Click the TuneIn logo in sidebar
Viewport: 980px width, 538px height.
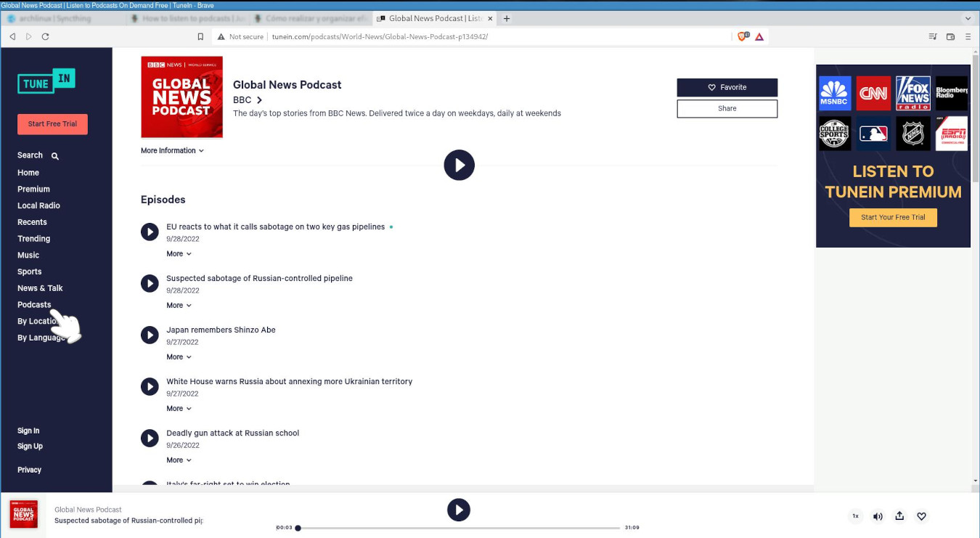click(x=46, y=81)
